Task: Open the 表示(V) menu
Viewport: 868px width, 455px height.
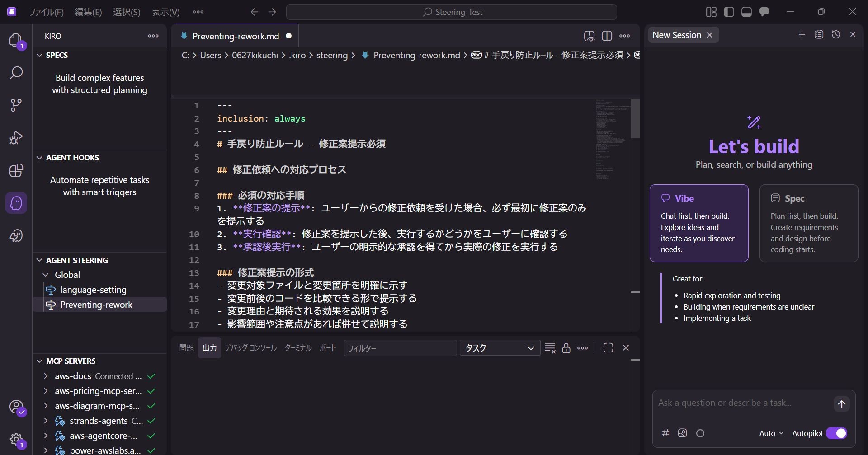Action: click(x=165, y=12)
